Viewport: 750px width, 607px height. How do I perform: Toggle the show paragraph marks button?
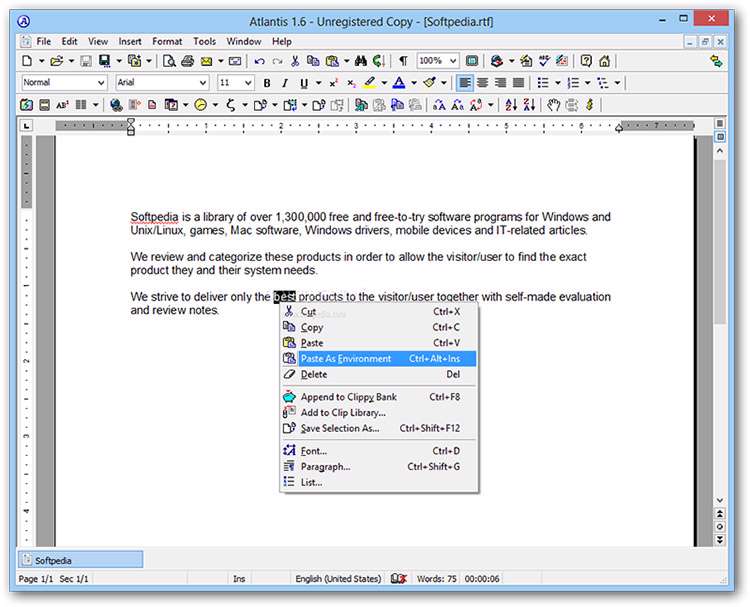pyautogui.click(x=403, y=61)
